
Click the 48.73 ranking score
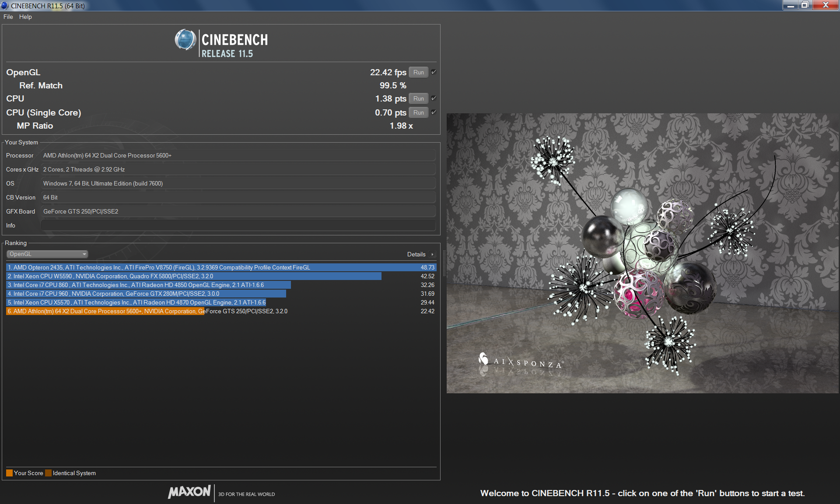click(x=427, y=267)
